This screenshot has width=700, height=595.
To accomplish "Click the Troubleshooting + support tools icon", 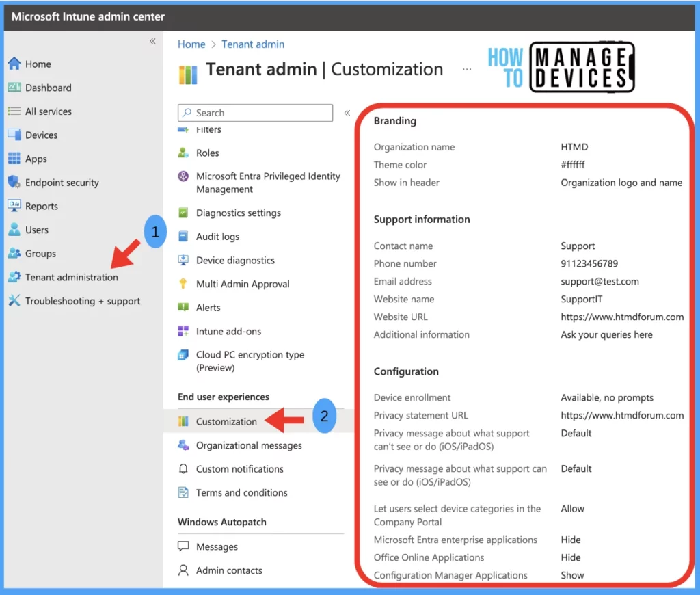I will click(x=14, y=300).
